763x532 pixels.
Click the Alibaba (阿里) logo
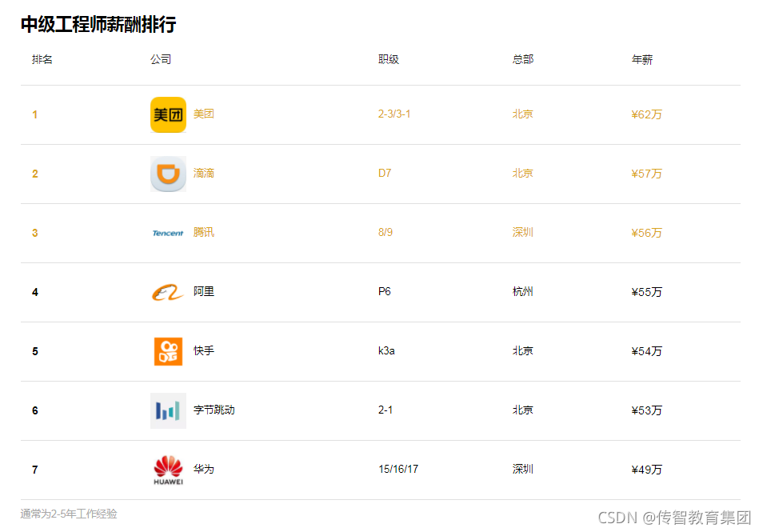pyautogui.click(x=168, y=292)
